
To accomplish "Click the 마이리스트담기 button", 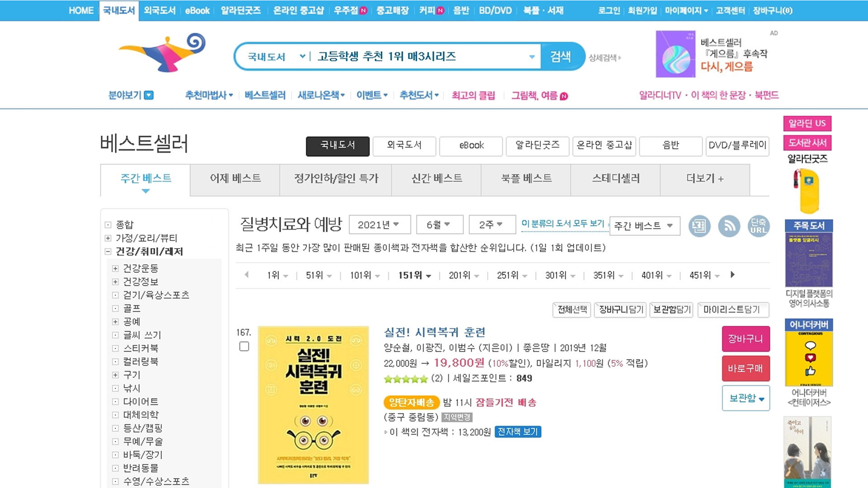I will click(x=733, y=310).
